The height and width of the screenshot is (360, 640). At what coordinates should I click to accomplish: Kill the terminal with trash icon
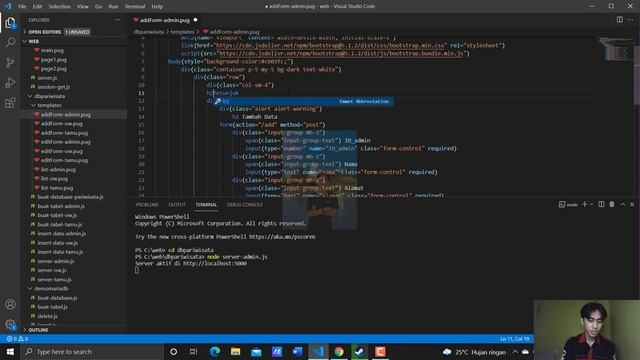tap(612, 204)
